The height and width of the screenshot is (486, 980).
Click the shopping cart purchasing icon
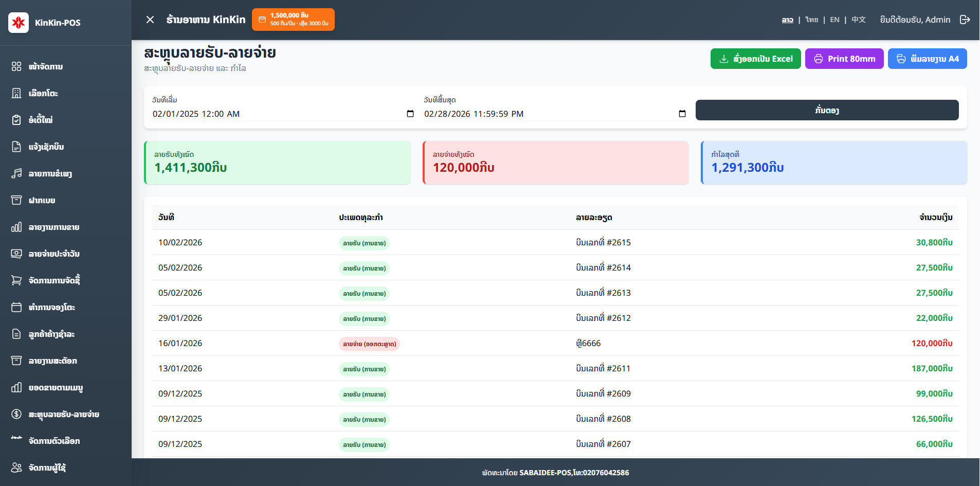16,280
